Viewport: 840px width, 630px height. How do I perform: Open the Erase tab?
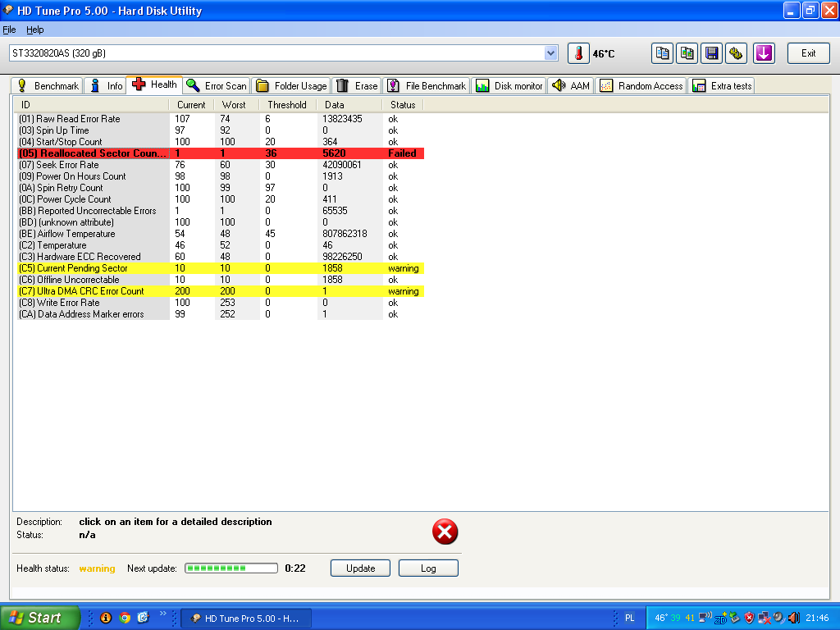[357, 85]
